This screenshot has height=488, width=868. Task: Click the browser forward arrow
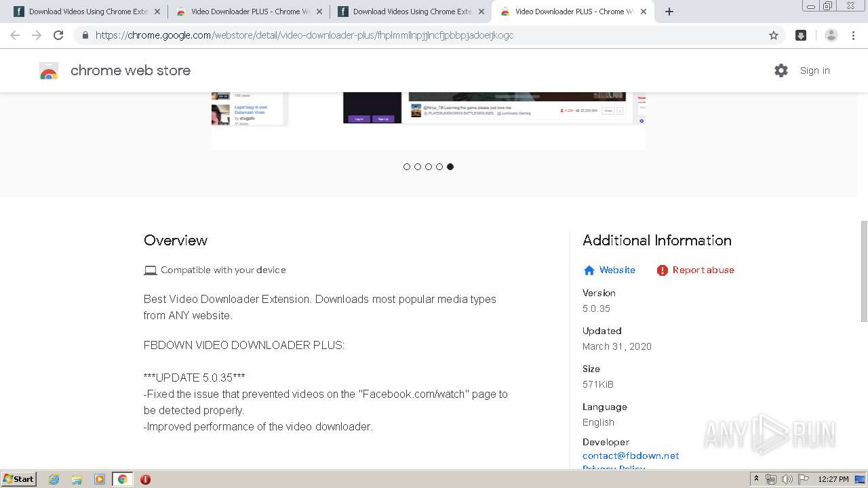tap(37, 35)
